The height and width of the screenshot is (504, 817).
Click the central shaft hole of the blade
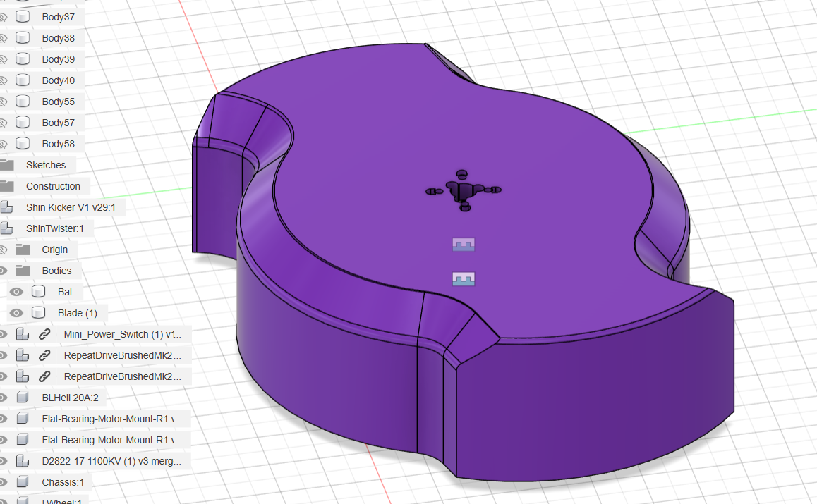[x=461, y=192]
